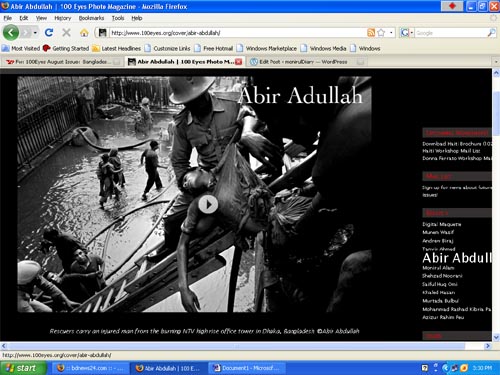This screenshot has width=500, height=375.
Task: Click the red diamond button in title bar
Action: 452,6
